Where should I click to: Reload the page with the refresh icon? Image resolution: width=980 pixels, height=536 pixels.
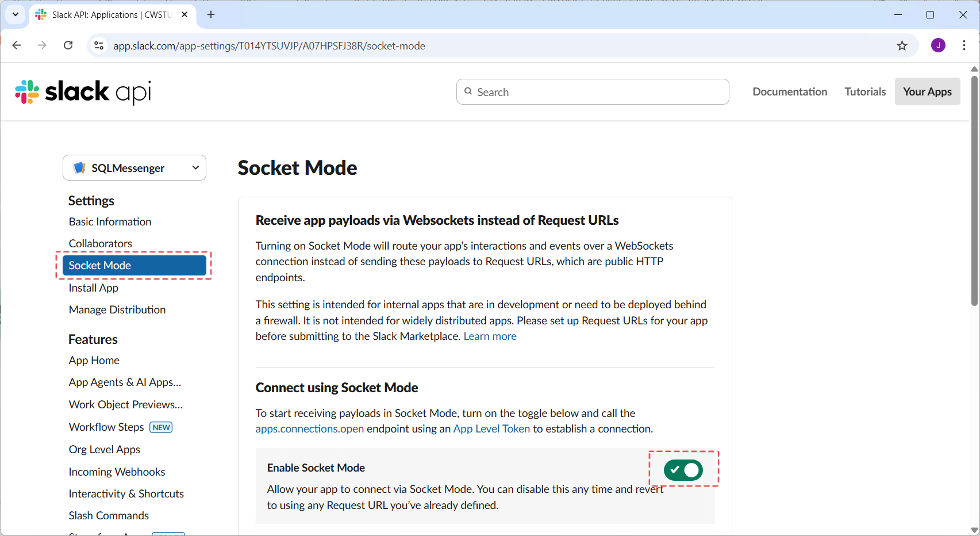[x=68, y=45]
